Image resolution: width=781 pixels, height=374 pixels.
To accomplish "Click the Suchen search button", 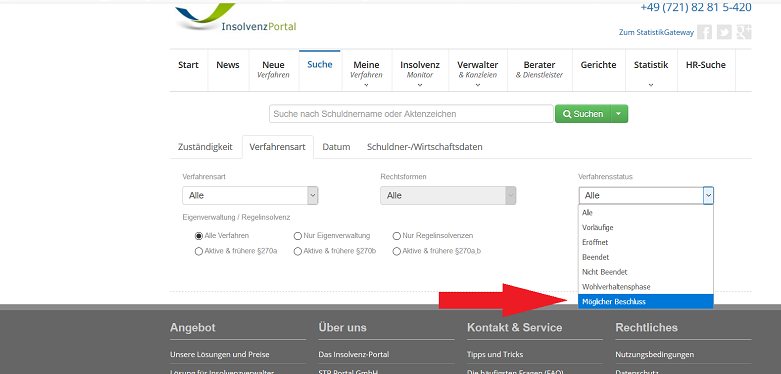I will point(583,114).
